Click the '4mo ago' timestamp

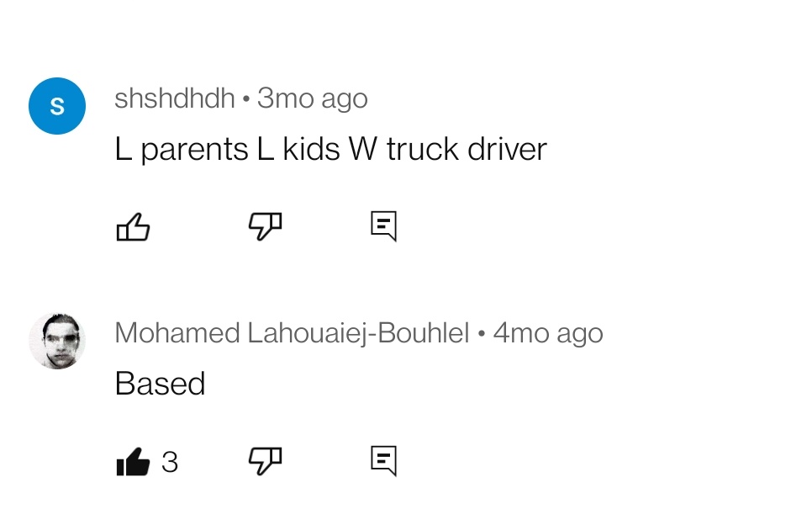point(548,333)
